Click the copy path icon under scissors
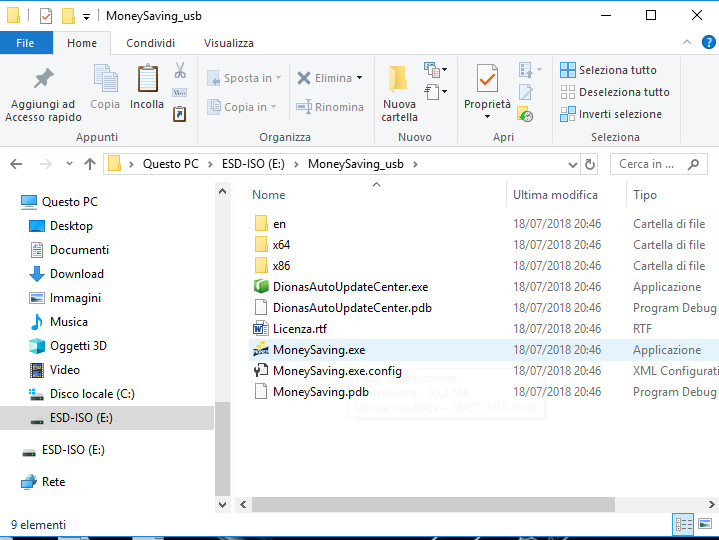This screenshot has height=540, width=719. (x=179, y=93)
